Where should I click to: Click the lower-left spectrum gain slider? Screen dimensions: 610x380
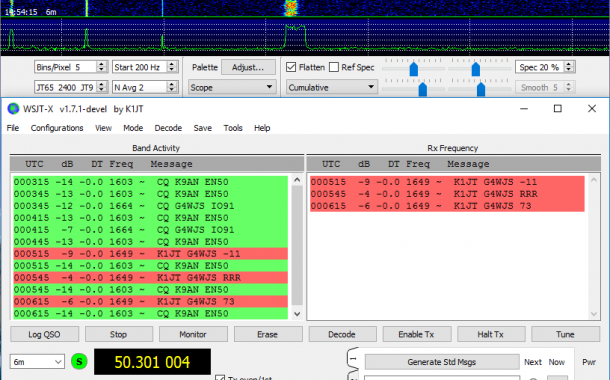422,89
